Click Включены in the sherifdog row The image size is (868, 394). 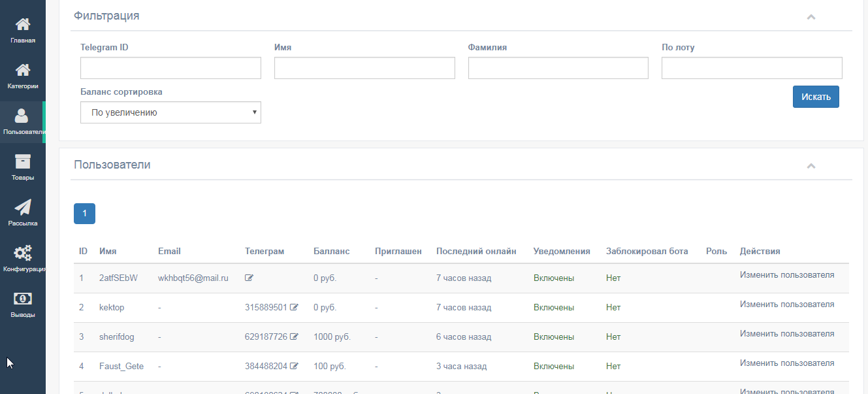554,337
